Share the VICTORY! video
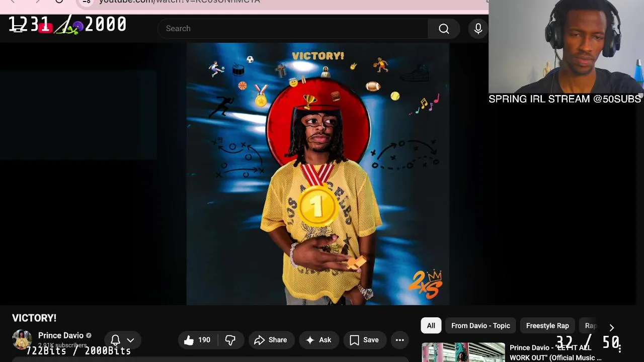The width and height of the screenshot is (644, 362). pos(271,340)
